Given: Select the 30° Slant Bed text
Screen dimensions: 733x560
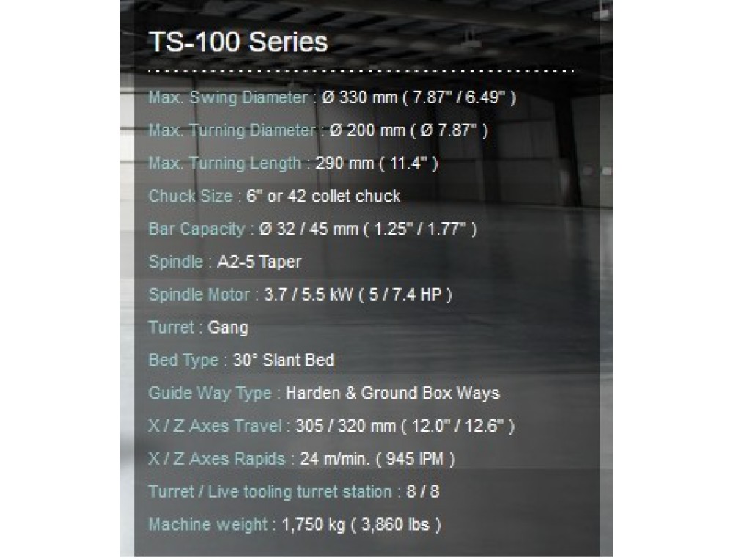Looking at the screenshot, I should (284, 360).
